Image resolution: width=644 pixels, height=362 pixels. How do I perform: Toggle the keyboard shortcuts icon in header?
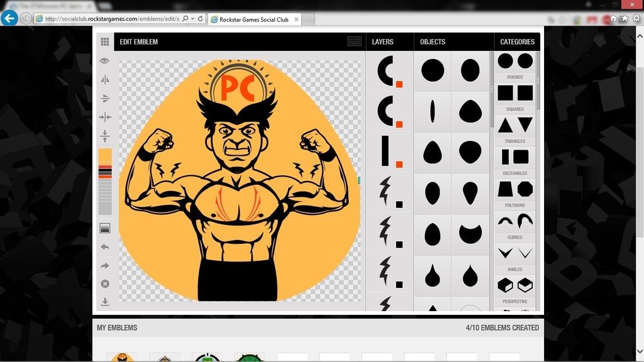pyautogui.click(x=355, y=42)
